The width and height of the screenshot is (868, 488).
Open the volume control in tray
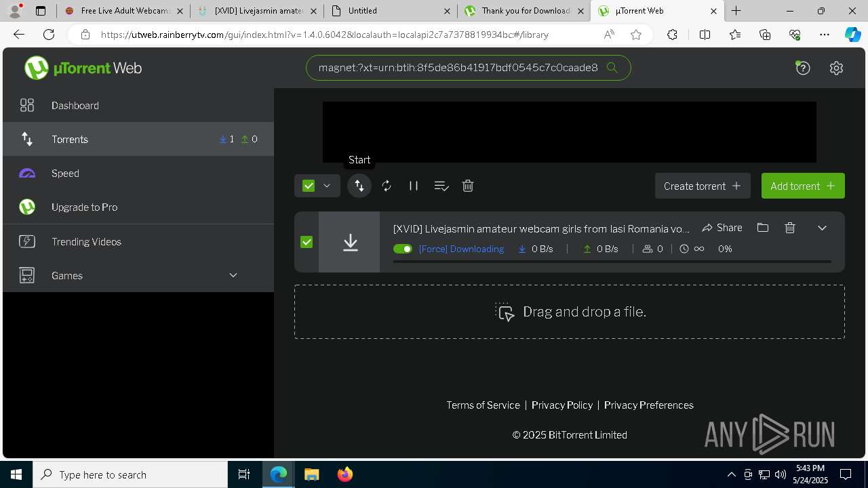click(781, 474)
